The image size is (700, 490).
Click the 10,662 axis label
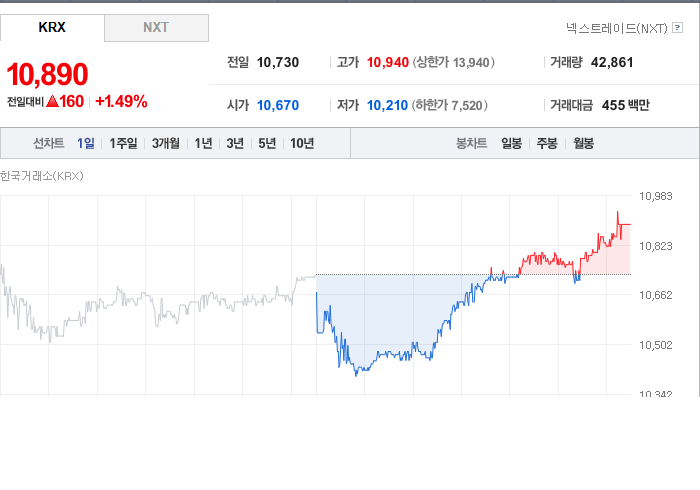pyautogui.click(x=655, y=295)
